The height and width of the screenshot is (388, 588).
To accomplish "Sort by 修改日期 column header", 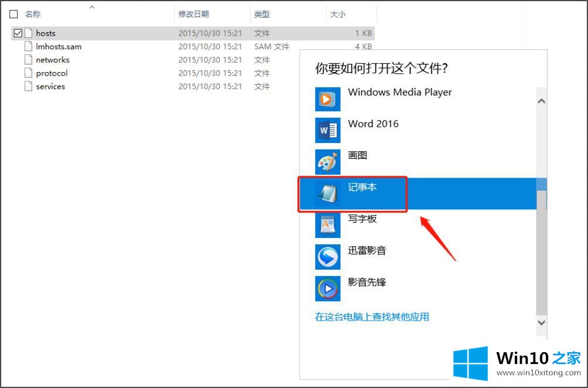I will [193, 14].
